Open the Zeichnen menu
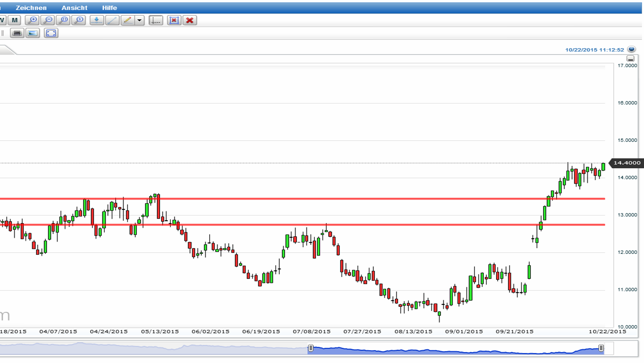The height and width of the screenshot is (363, 644). coord(31,8)
